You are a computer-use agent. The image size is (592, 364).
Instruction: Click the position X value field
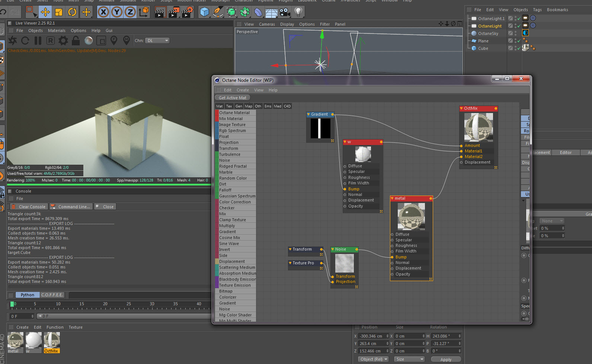[374, 336]
